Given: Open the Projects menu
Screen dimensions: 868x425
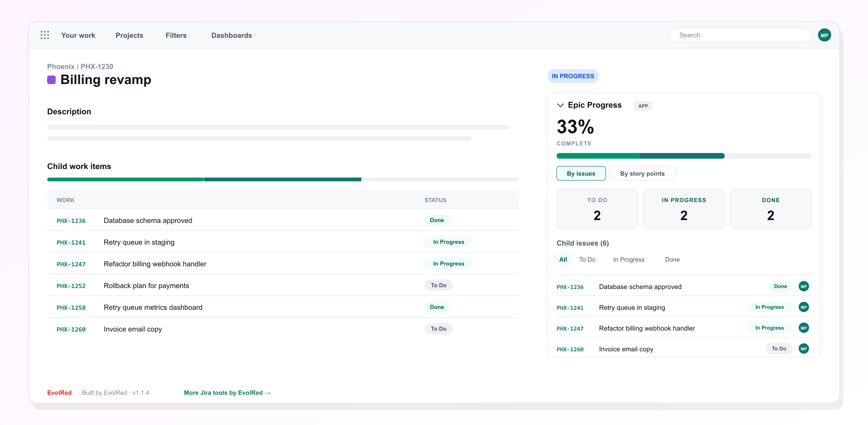Looking at the screenshot, I should tap(129, 35).
